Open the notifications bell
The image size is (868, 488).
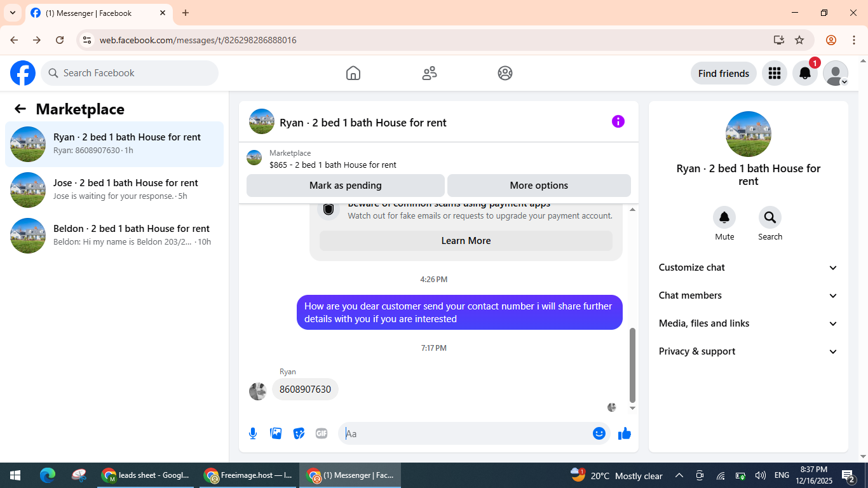(805, 73)
